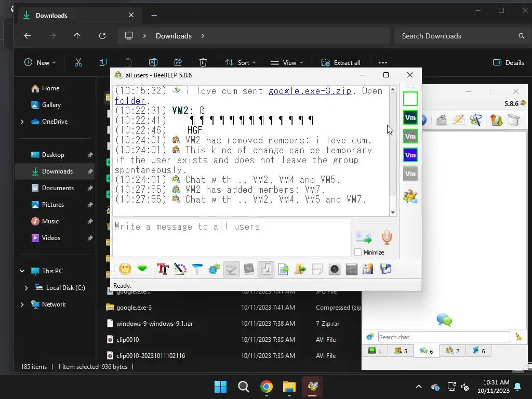Switch to last tab showing 6 in BeeBEEP
Screen dimensions: 532x399
click(x=478, y=351)
